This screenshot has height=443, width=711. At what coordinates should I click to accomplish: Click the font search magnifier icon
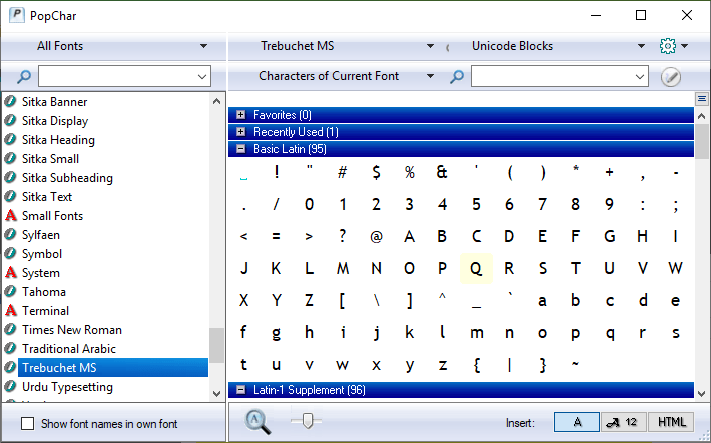pos(24,76)
